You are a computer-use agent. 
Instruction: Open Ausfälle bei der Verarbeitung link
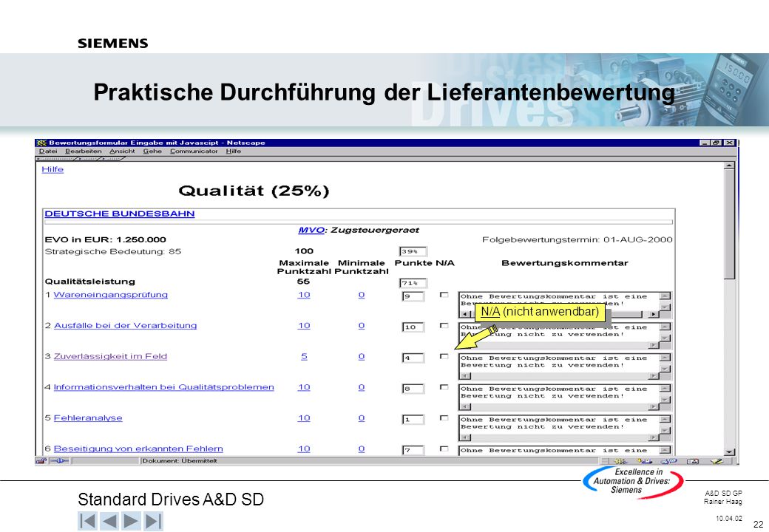(x=126, y=326)
